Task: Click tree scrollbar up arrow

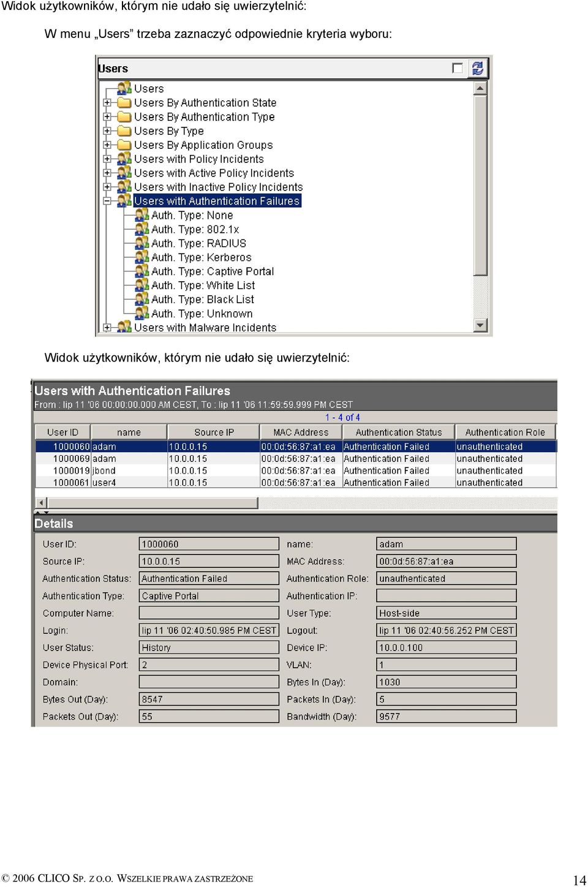Action: pyautogui.click(x=480, y=88)
